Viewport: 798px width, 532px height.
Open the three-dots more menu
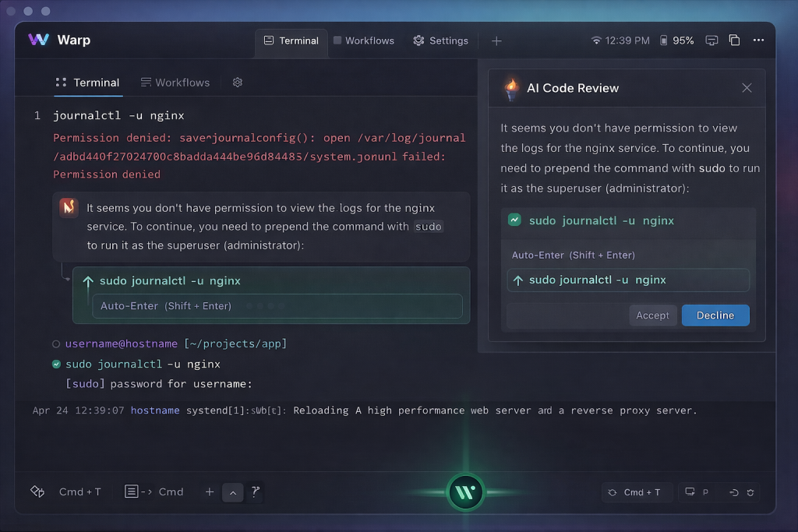tap(758, 40)
